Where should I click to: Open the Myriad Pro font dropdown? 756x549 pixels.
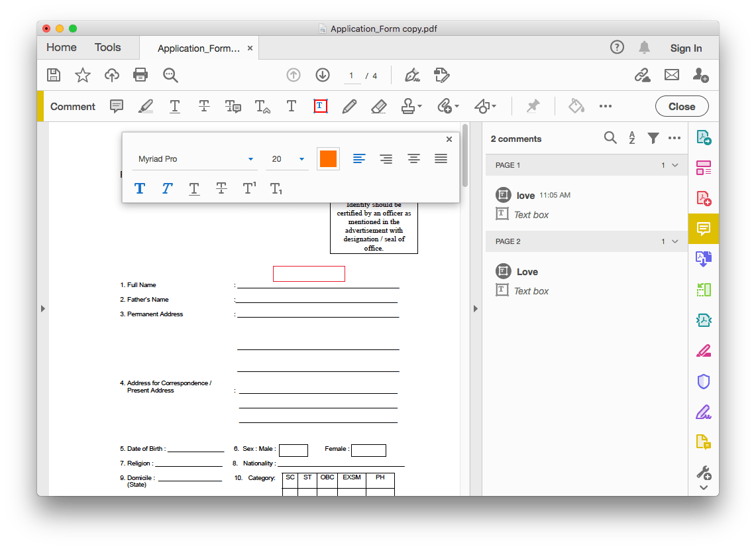pyautogui.click(x=195, y=159)
